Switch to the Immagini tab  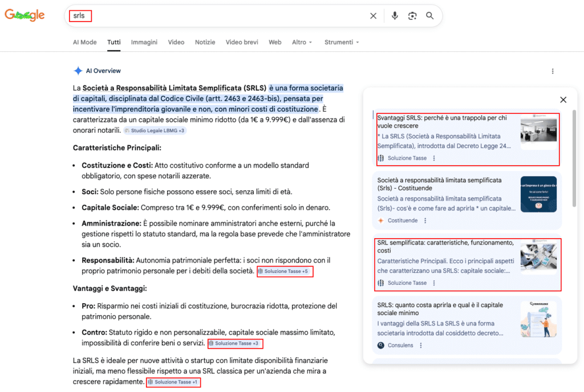coord(144,42)
